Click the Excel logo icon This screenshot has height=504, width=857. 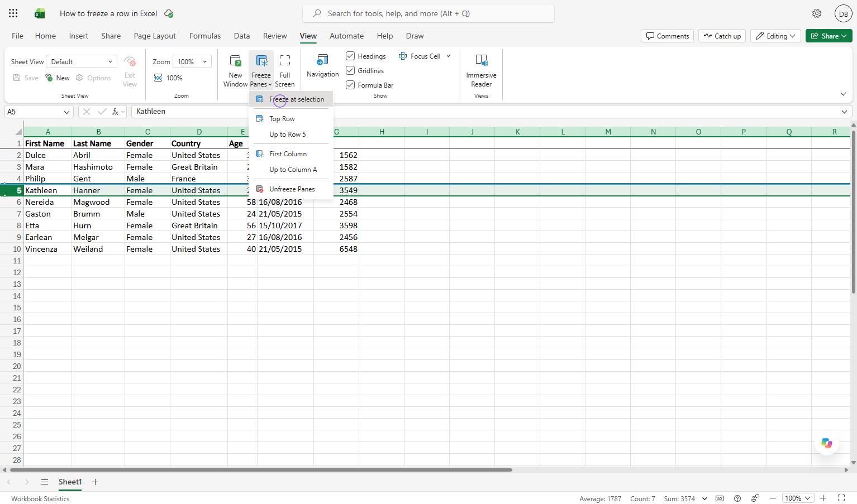tap(40, 13)
